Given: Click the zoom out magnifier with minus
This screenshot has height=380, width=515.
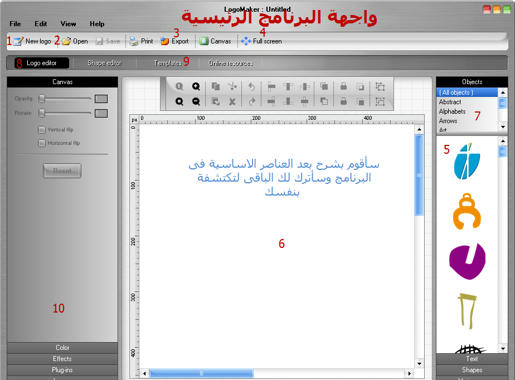Looking at the screenshot, I should pos(196,101).
